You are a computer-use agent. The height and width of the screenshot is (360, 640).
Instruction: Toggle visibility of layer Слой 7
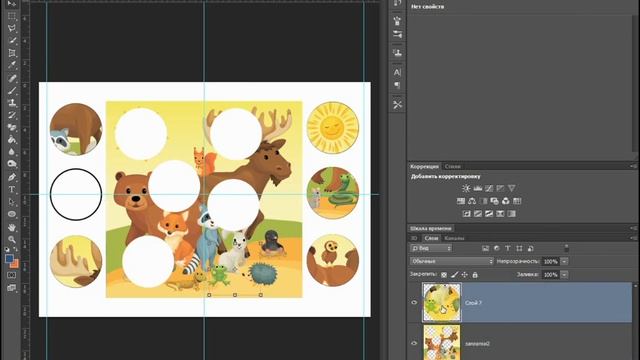[x=414, y=302]
